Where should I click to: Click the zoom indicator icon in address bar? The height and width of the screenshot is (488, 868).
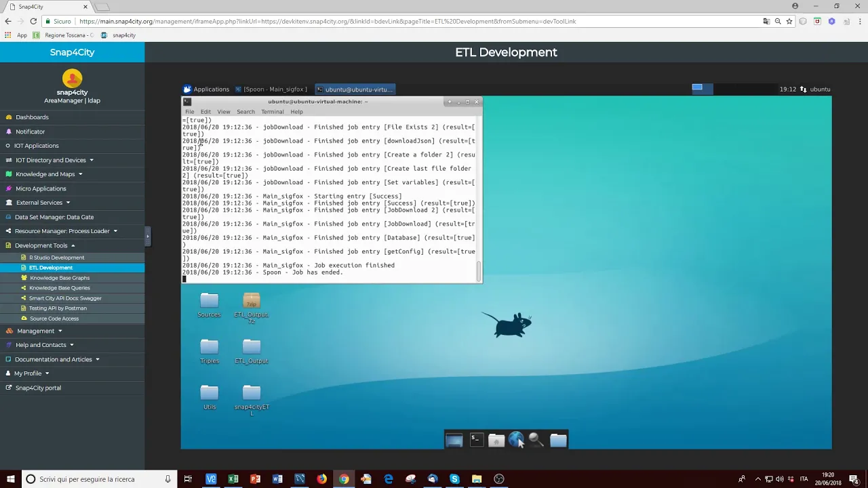click(x=778, y=21)
